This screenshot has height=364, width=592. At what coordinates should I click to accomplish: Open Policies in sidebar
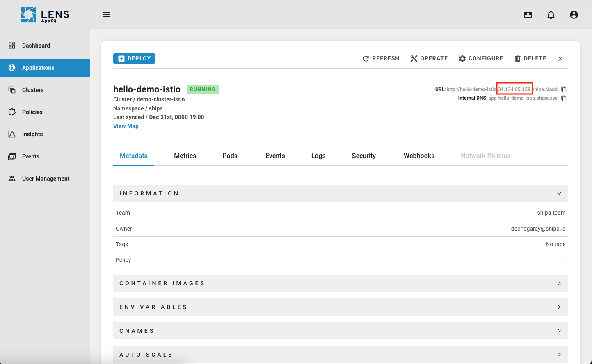45,112
